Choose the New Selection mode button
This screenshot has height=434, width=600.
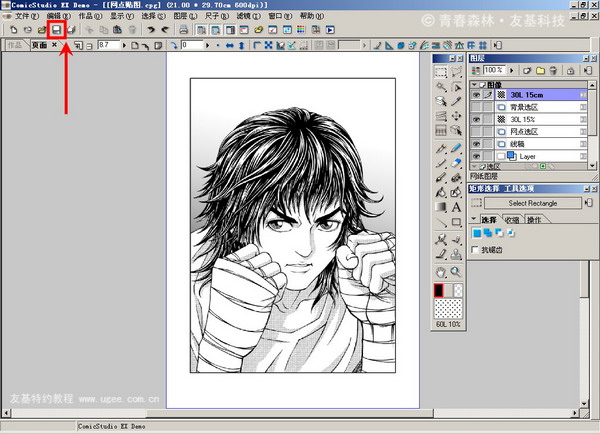pyautogui.click(x=477, y=233)
